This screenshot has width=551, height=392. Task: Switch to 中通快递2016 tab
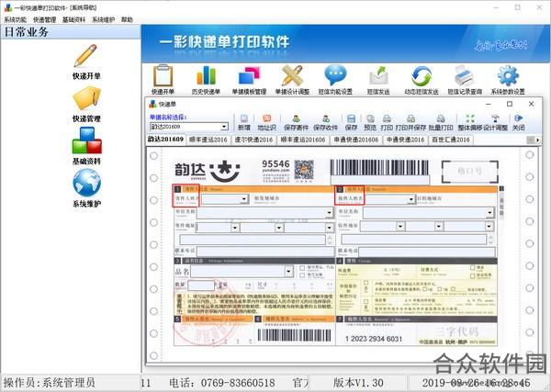click(405, 140)
